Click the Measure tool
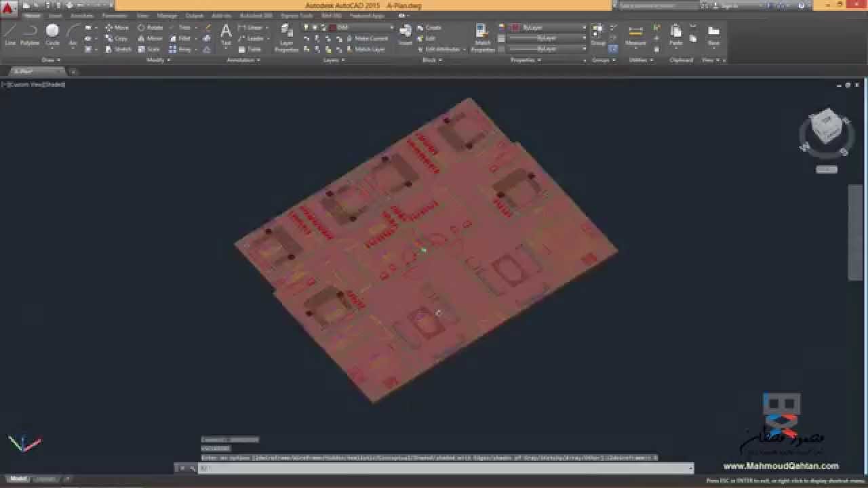This screenshot has height=488, width=868. 635,35
